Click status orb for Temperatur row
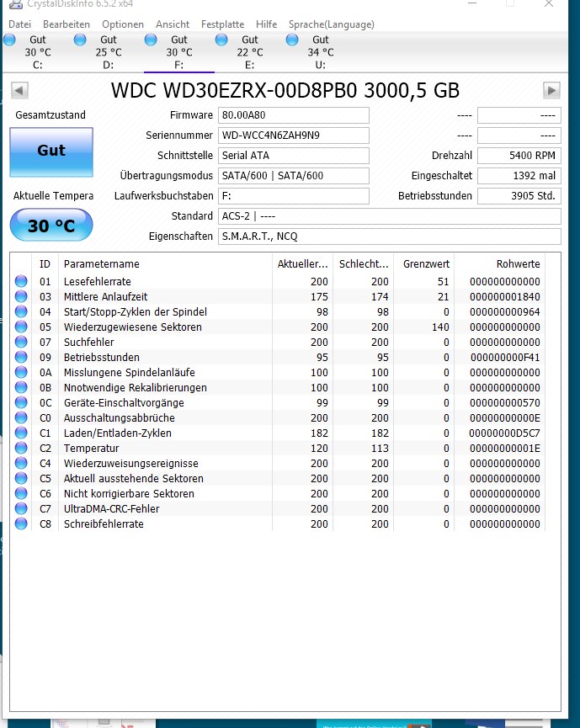 point(21,448)
